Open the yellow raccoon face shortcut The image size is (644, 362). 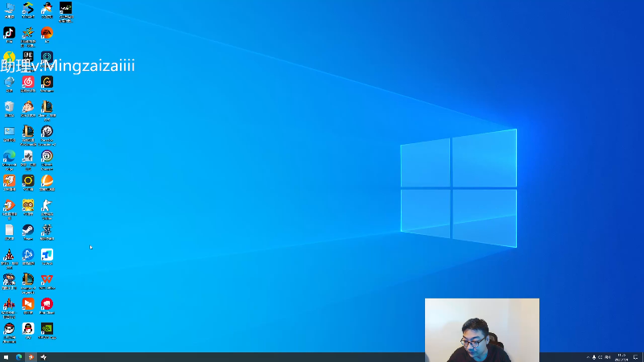tap(28, 208)
